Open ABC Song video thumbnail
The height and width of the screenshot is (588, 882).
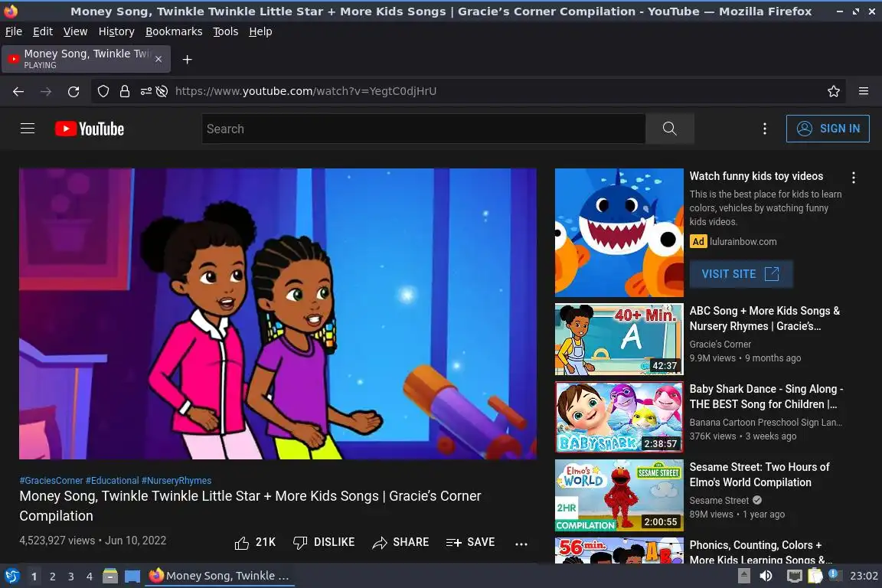(x=619, y=339)
